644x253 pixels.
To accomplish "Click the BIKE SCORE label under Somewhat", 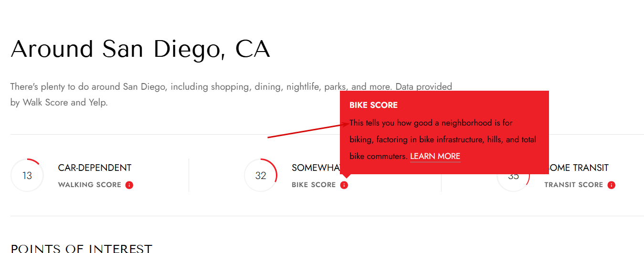I will click(x=314, y=185).
